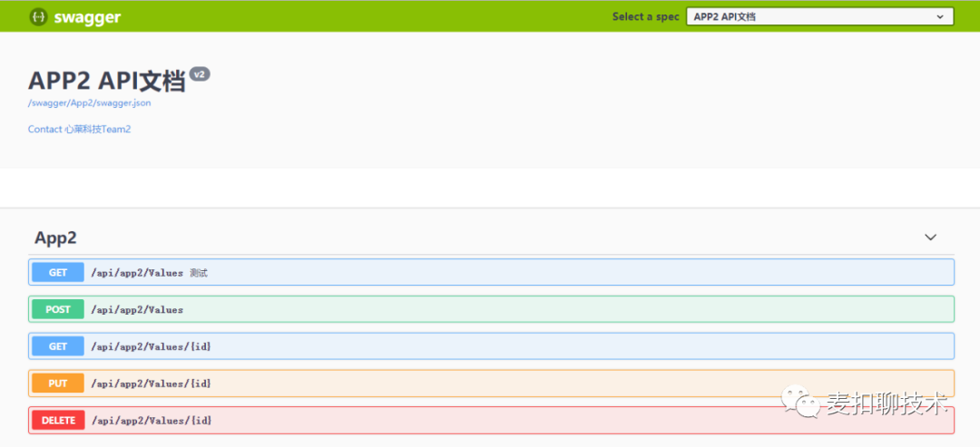Expand GET /api/app2/Values 测试 operation
This screenshot has height=447, width=980.
pyautogui.click(x=491, y=272)
